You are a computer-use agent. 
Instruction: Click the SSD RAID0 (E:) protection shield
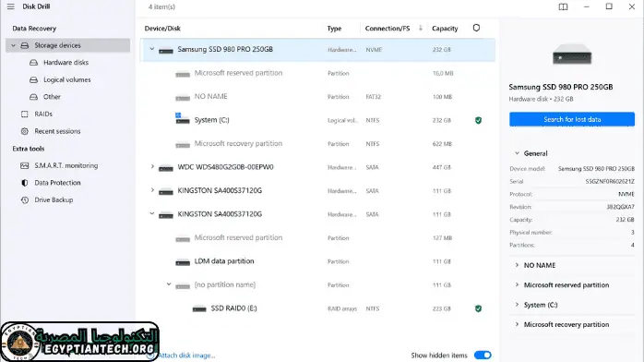click(478, 308)
